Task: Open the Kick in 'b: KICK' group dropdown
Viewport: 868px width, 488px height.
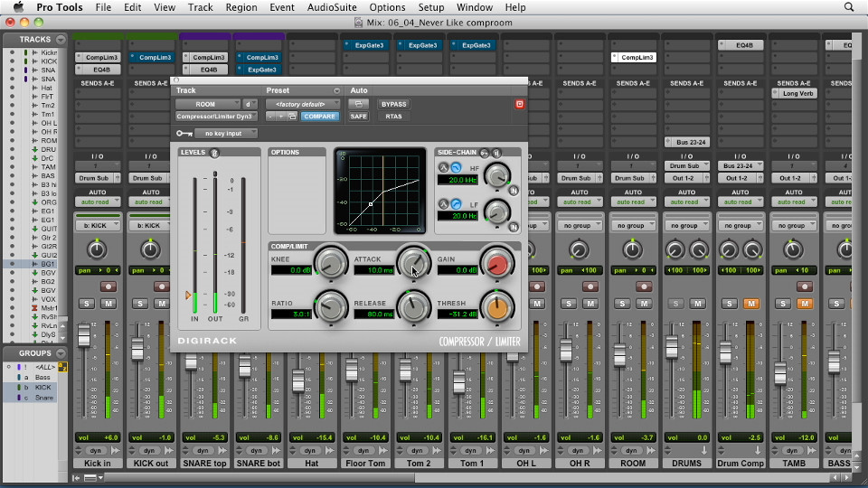Action: tap(98, 225)
